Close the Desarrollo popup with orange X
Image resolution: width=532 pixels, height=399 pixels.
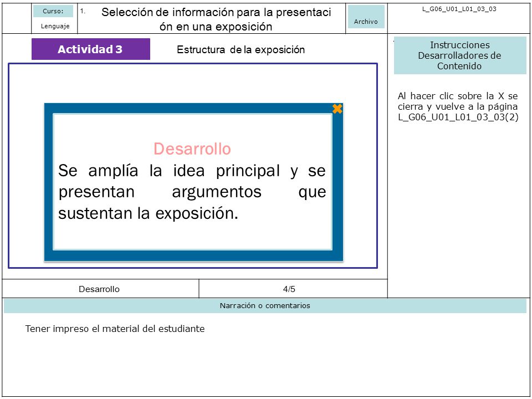click(x=337, y=109)
